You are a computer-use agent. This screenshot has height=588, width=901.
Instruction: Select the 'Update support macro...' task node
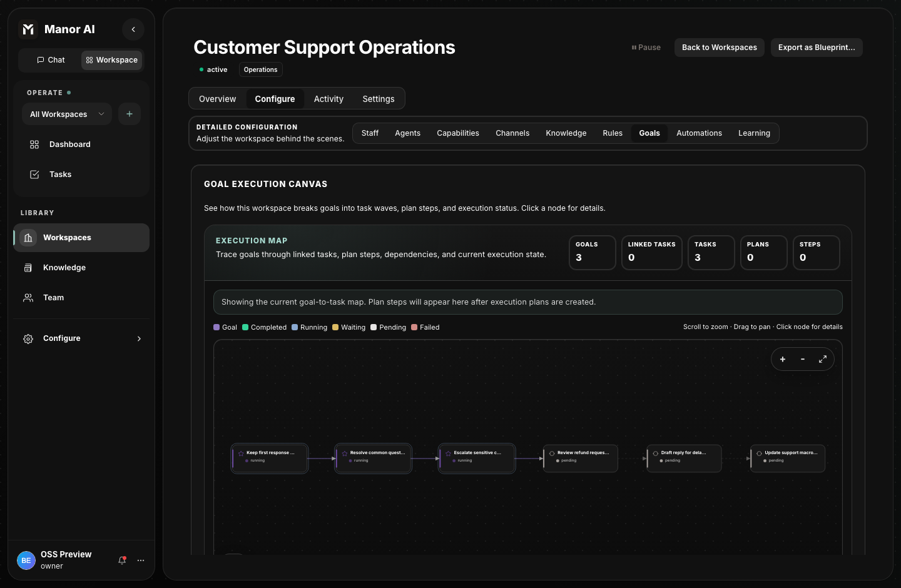click(788, 459)
